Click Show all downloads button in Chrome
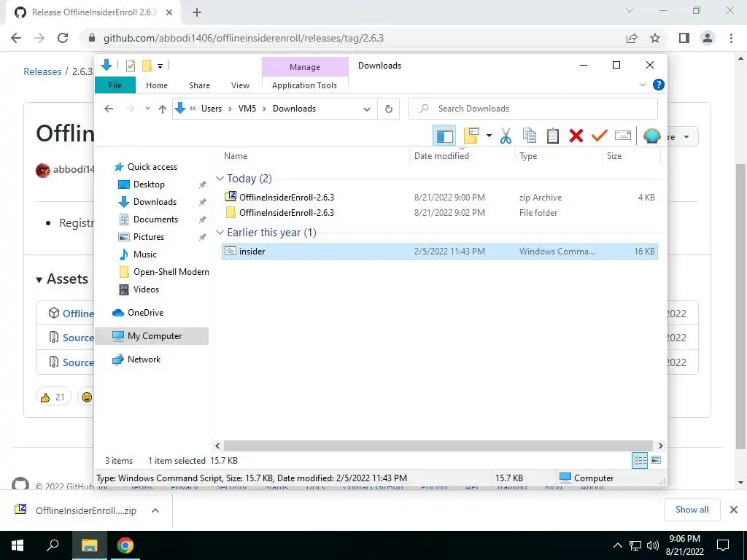 pyautogui.click(x=692, y=510)
